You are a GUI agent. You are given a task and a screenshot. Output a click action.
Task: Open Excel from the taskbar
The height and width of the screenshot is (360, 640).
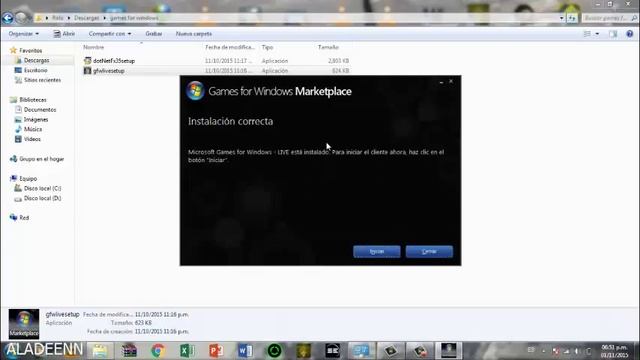coord(187,351)
